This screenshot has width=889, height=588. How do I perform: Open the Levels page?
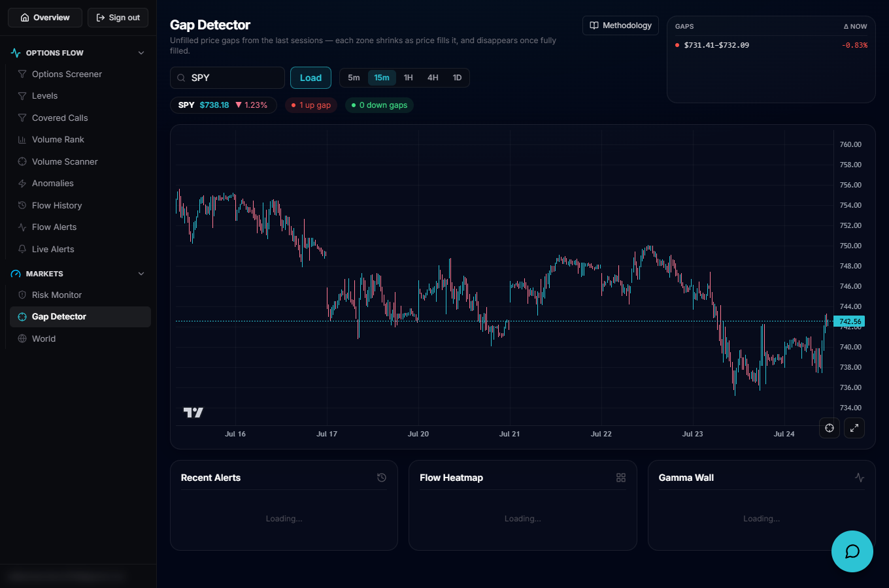pyautogui.click(x=80, y=96)
